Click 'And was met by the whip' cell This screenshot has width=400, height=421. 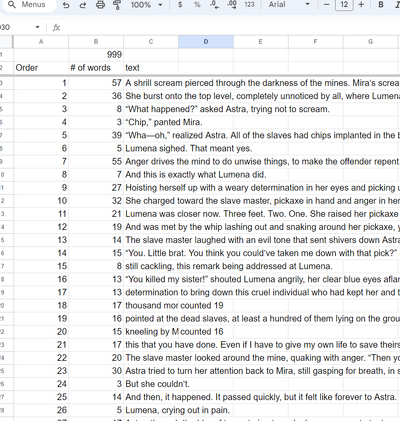coord(262,227)
